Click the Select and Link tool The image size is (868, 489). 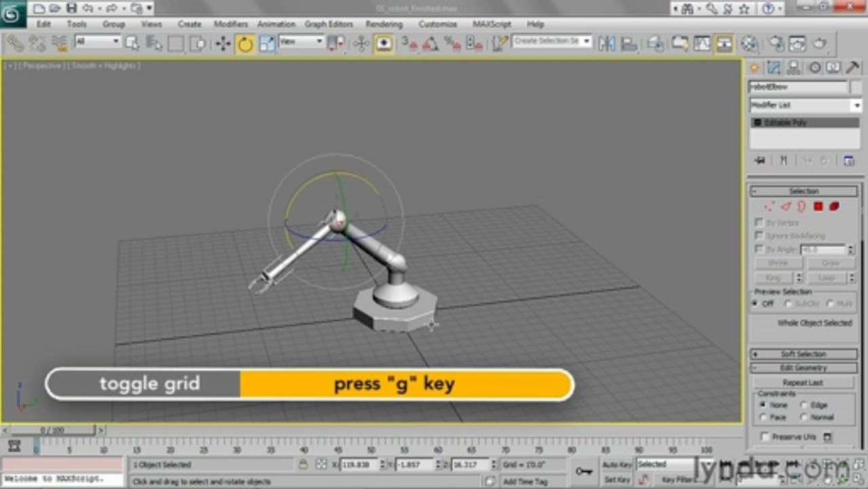click(x=14, y=43)
